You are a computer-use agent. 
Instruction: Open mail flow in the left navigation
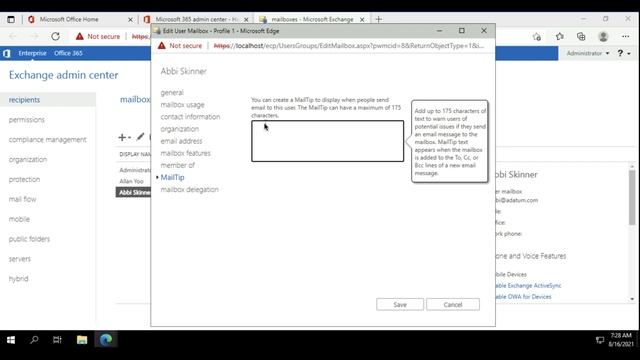coord(22,199)
